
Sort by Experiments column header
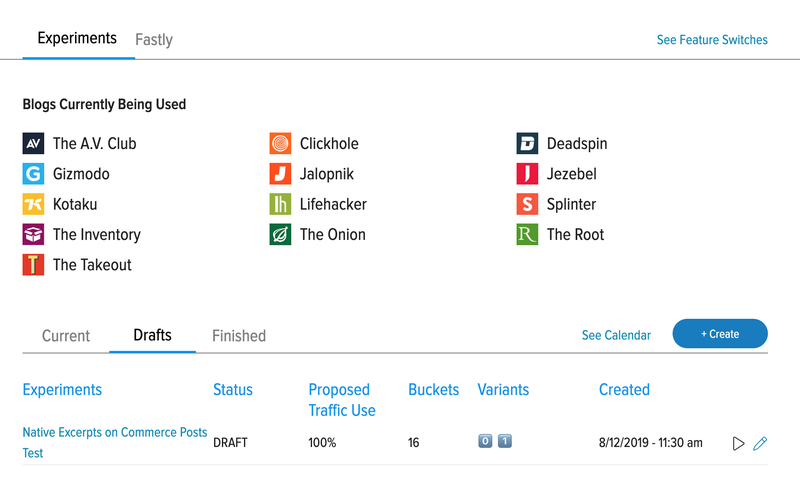pyautogui.click(x=62, y=390)
